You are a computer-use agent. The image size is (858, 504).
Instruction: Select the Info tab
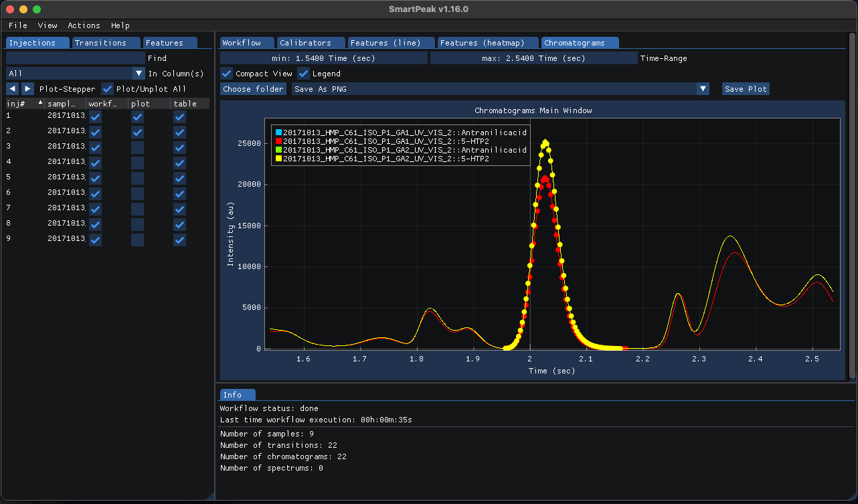pos(238,395)
